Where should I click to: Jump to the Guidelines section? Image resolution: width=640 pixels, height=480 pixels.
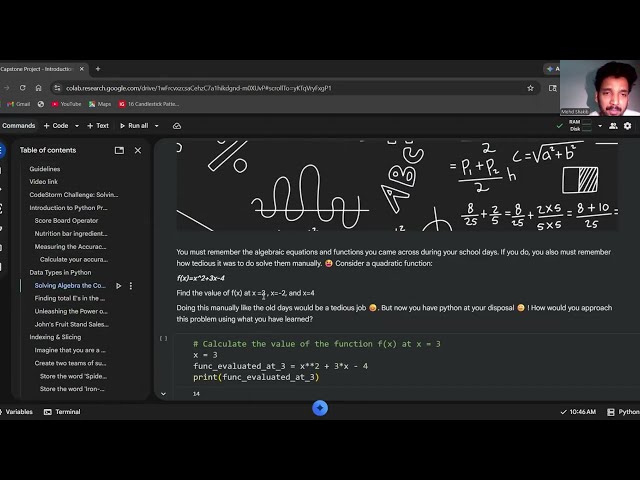[44, 169]
